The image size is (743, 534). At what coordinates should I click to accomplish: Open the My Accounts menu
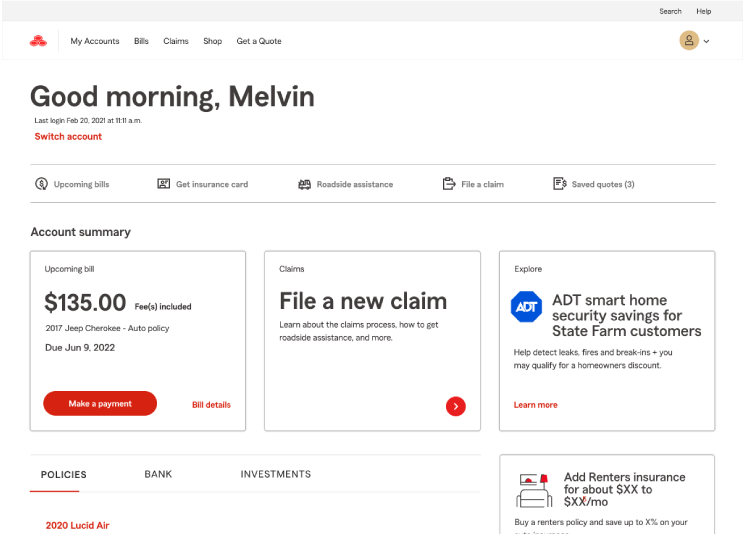click(x=95, y=41)
